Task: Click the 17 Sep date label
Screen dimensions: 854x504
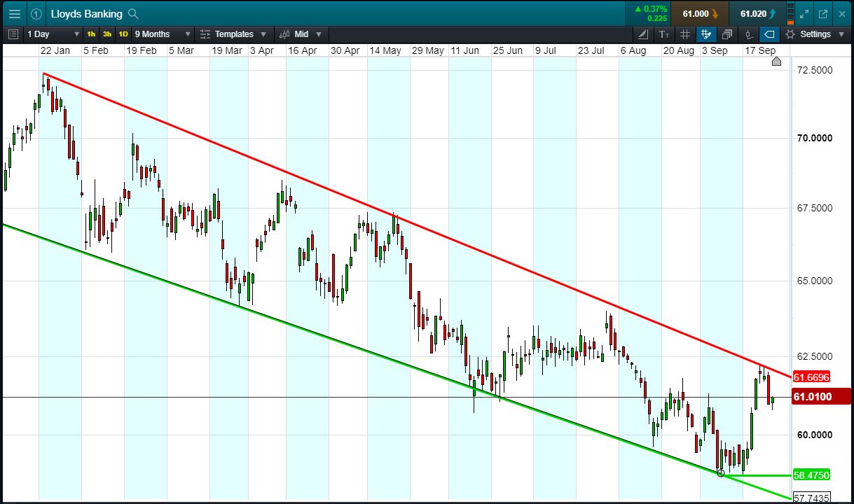Action: click(x=760, y=50)
